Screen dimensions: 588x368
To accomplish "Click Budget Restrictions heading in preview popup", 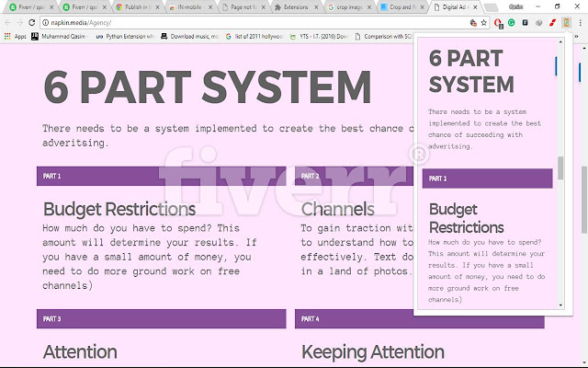I will (466, 218).
